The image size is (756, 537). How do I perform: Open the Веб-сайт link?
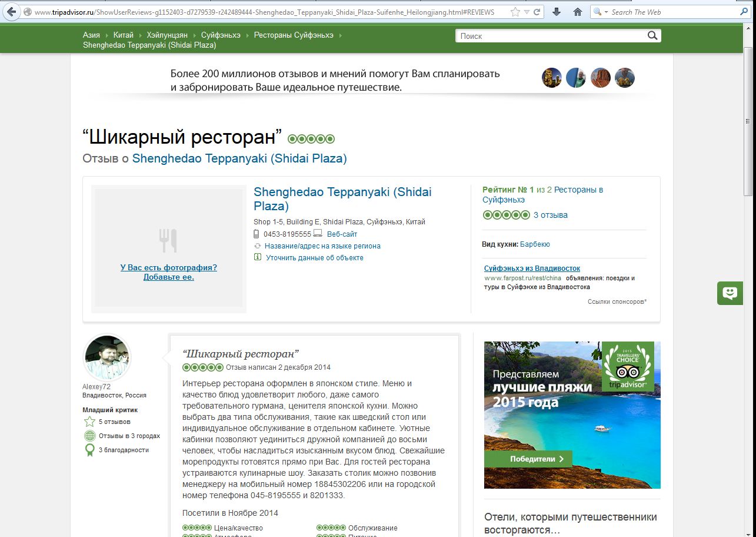[x=342, y=234]
